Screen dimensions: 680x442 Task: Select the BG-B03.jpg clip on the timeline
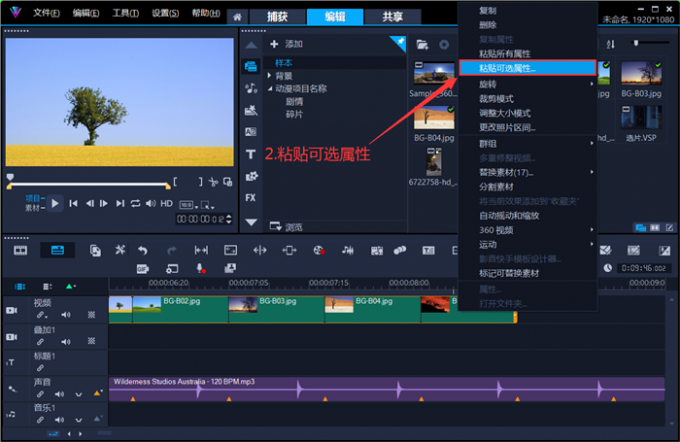276,310
